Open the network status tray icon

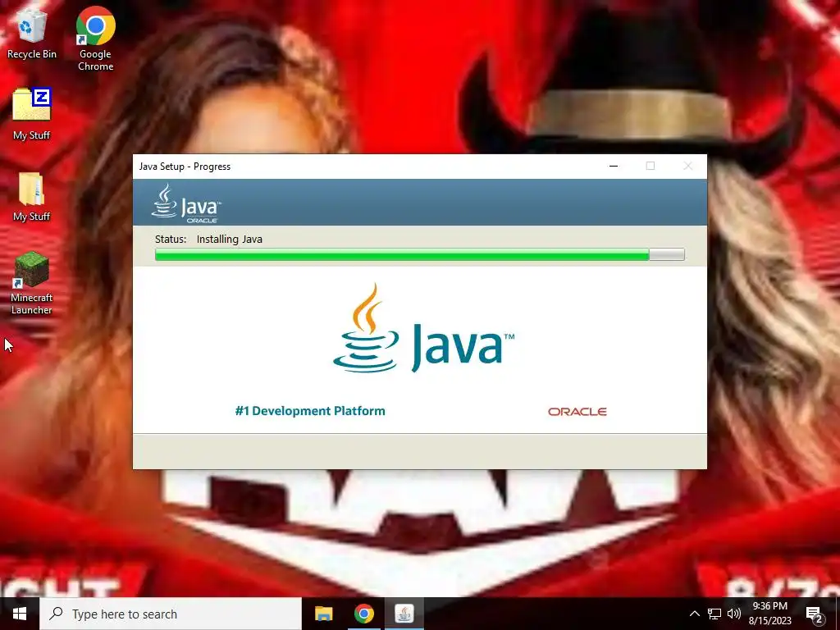714,614
